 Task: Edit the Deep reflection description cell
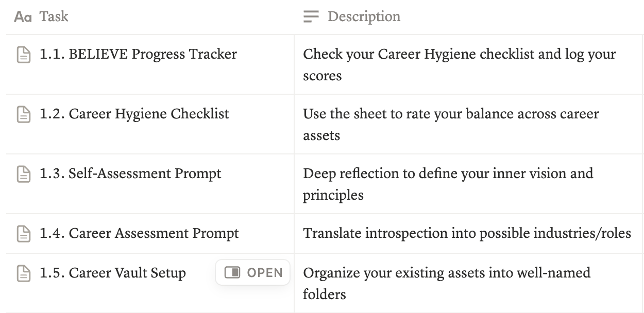[x=448, y=184]
